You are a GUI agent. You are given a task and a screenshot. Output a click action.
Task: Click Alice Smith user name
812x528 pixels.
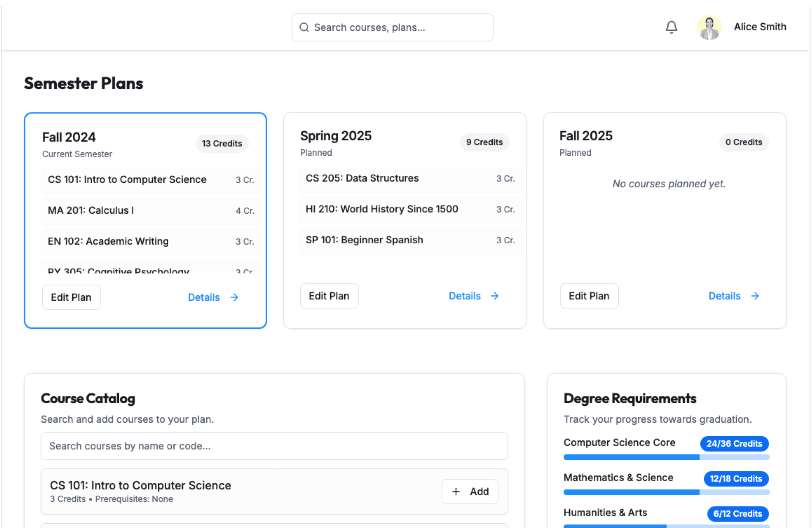point(760,27)
